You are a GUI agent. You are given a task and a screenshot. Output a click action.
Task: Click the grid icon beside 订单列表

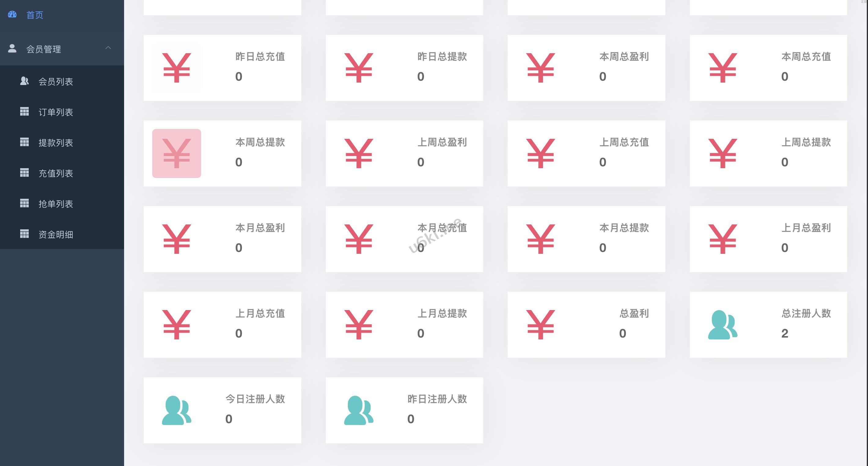click(x=24, y=111)
